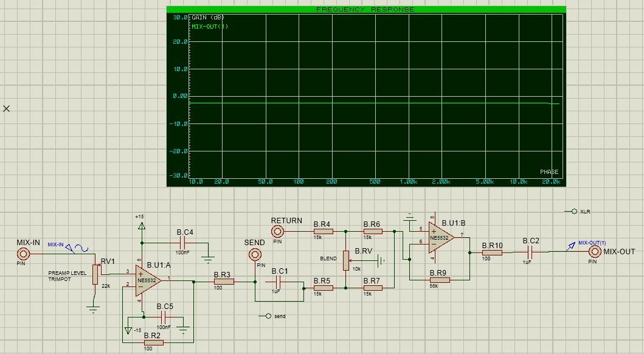Click the MIX-OUT terminal name label
Image resolution: width=644 pixels, height=354 pixels.
[x=619, y=252]
